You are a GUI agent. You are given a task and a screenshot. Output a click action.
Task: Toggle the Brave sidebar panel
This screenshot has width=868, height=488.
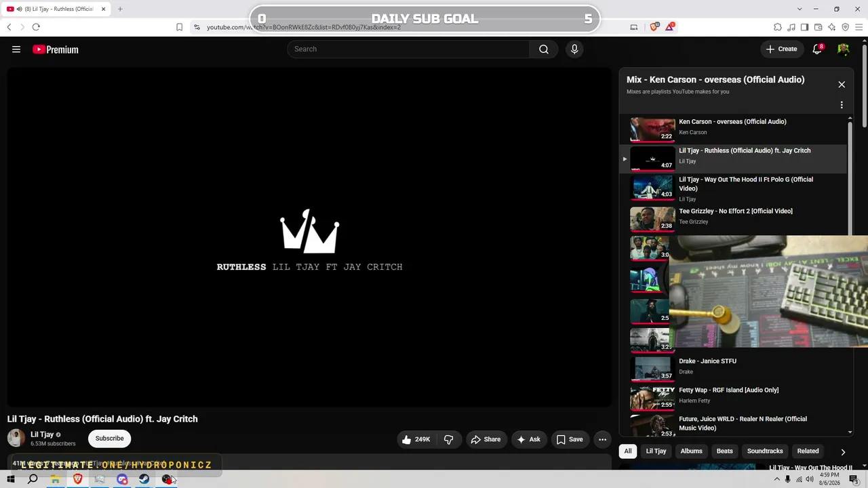tap(804, 27)
